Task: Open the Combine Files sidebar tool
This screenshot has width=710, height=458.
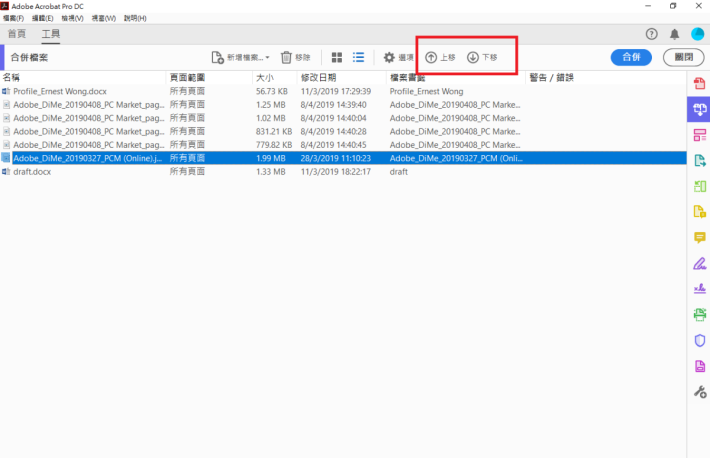Action: coord(700,109)
